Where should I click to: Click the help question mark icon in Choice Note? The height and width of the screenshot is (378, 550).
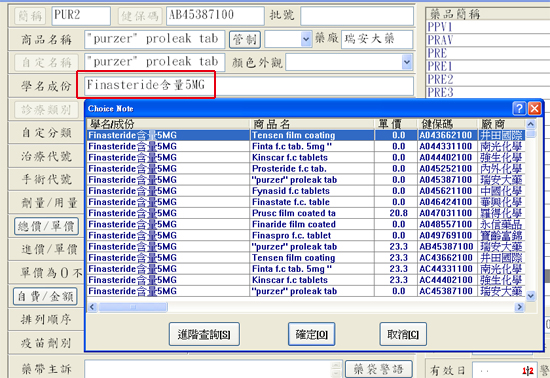519,108
